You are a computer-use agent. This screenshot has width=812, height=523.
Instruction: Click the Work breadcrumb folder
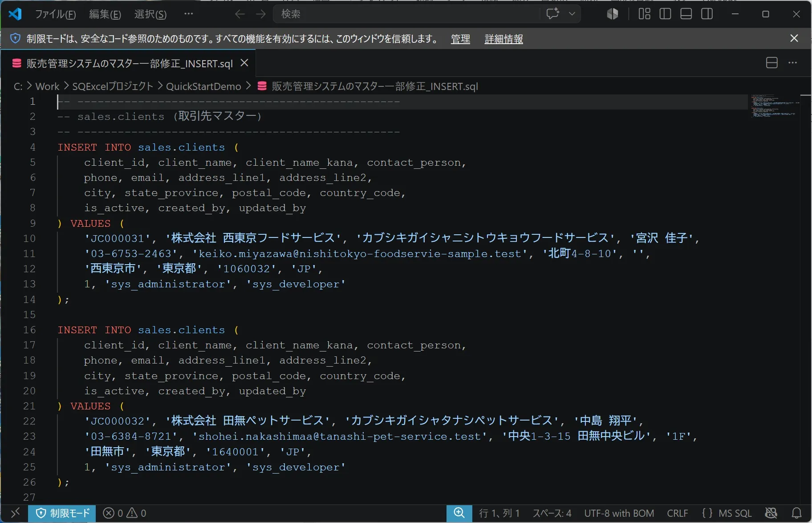[x=47, y=86]
